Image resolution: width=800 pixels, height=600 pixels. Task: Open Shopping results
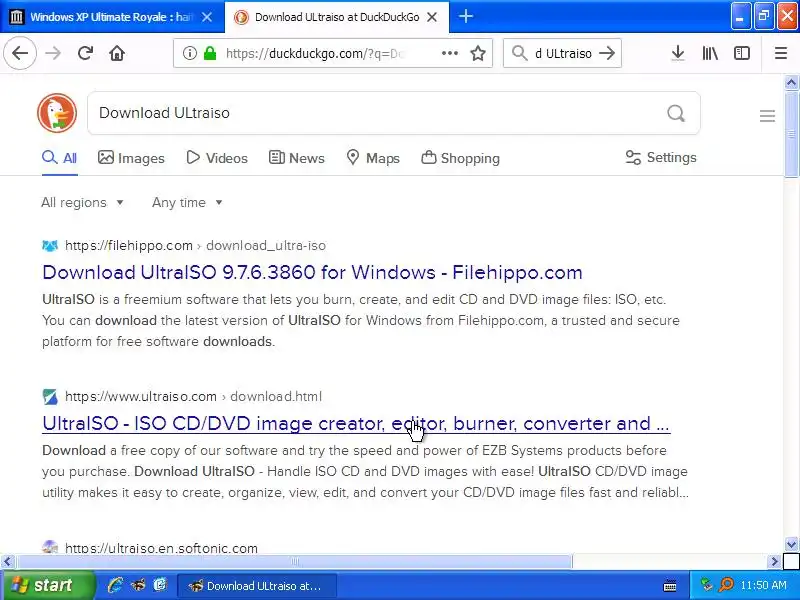[x=460, y=158]
